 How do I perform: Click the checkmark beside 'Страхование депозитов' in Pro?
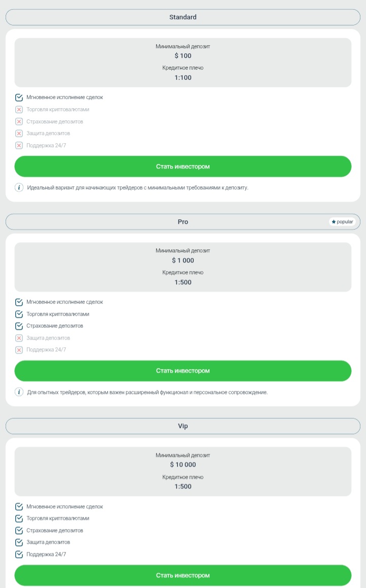[x=19, y=325]
